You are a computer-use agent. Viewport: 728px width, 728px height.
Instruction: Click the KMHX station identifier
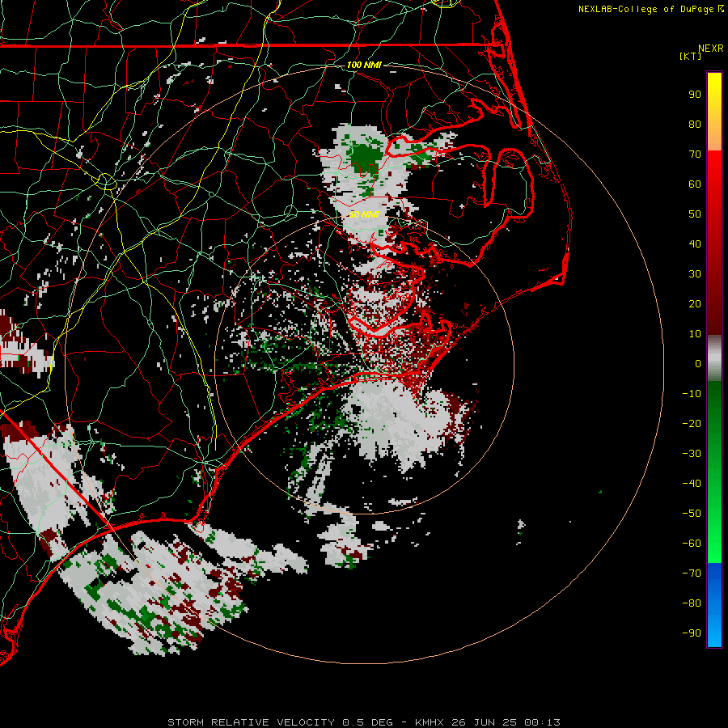(x=430, y=722)
